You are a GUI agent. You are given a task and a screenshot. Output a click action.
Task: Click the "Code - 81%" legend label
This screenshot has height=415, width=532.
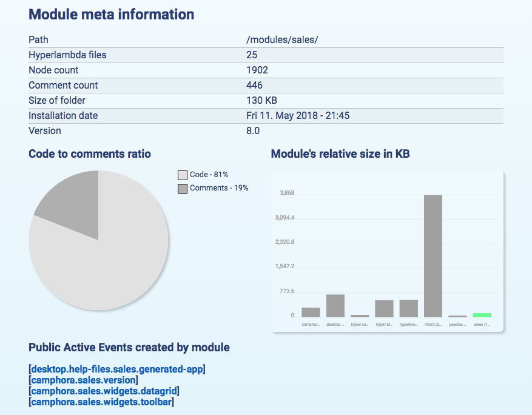coord(209,175)
